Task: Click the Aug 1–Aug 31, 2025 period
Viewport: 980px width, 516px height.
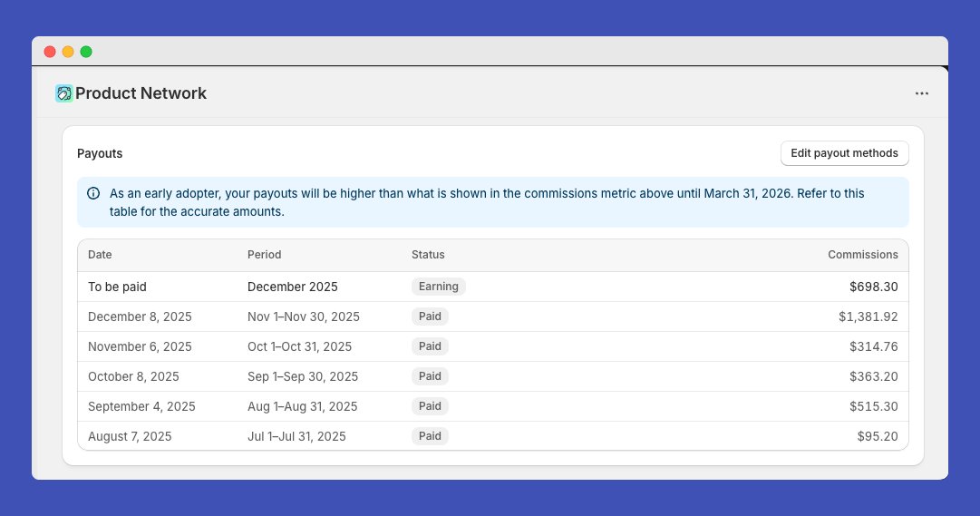Action: (x=303, y=407)
